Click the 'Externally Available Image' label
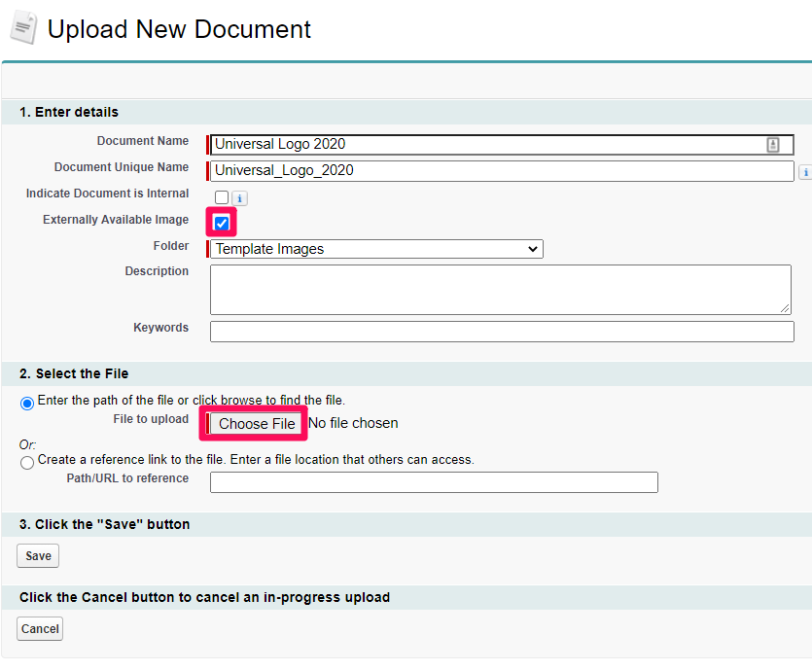The width and height of the screenshot is (812, 670). pyautogui.click(x=116, y=220)
